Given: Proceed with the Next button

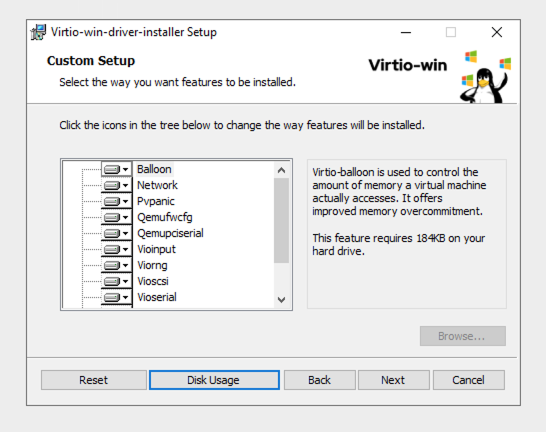Looking at the screenshot, I should tap(393, 380).
